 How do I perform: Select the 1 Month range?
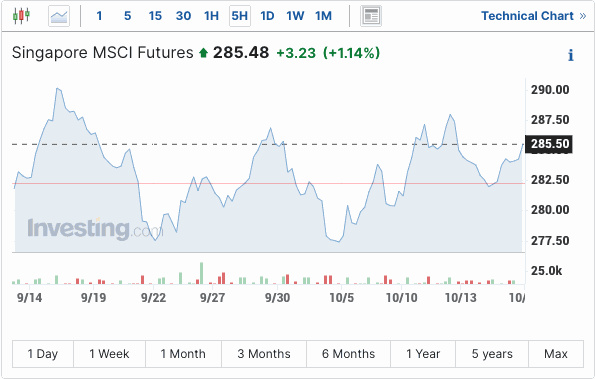(x=183, y=354)
